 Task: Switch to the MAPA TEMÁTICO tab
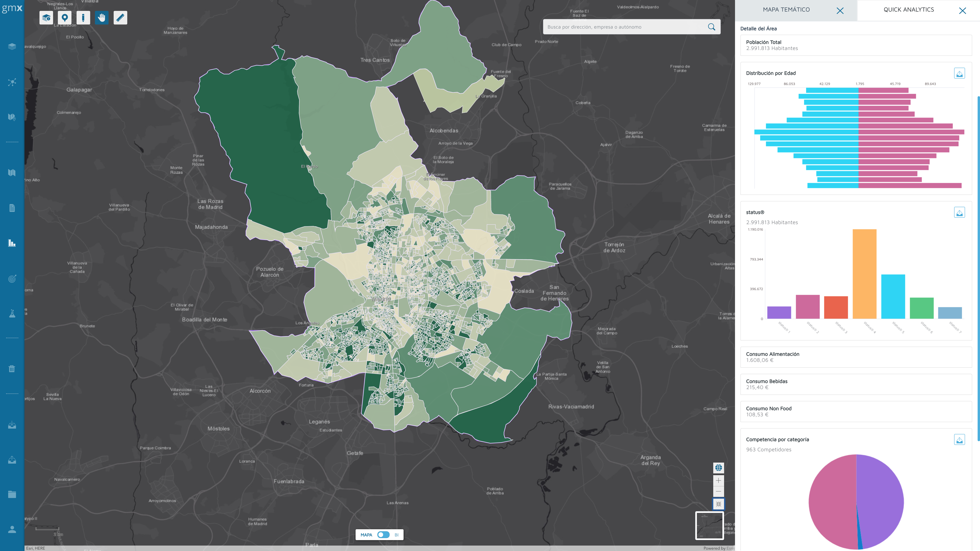(786, 10)
